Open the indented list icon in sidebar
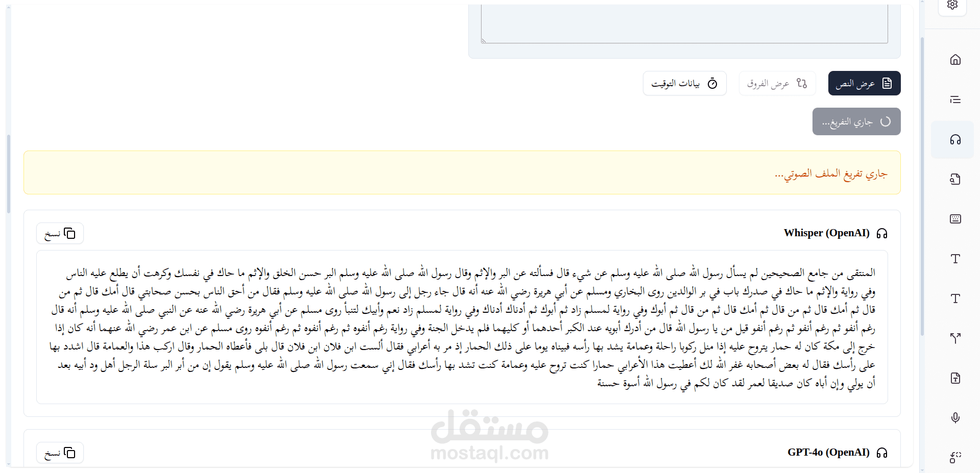 (955, 99)
